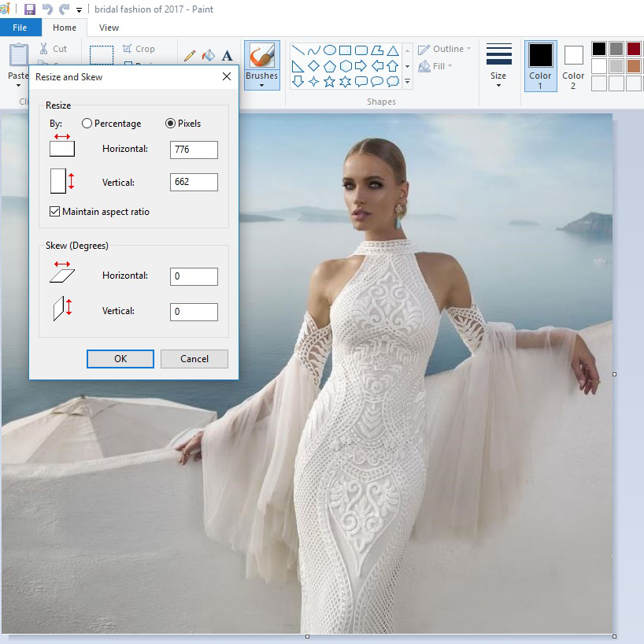The height and width of the screenshot is (644, 644).
Task: Choose the Four-point star shape
Action: pos(314,82)
